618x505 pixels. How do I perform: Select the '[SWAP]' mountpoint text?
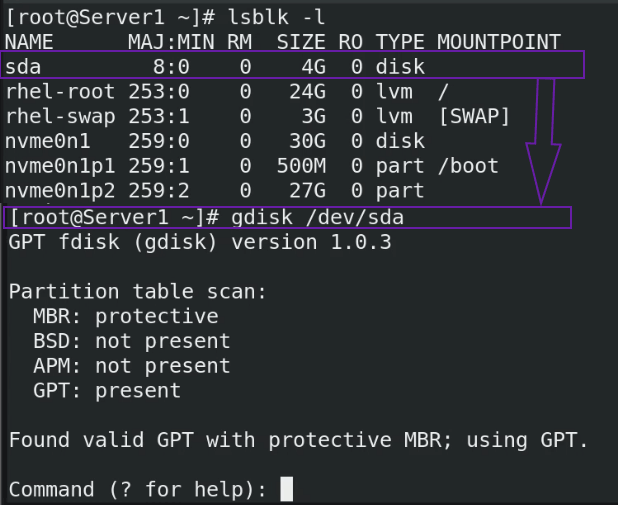pos(474,116)
